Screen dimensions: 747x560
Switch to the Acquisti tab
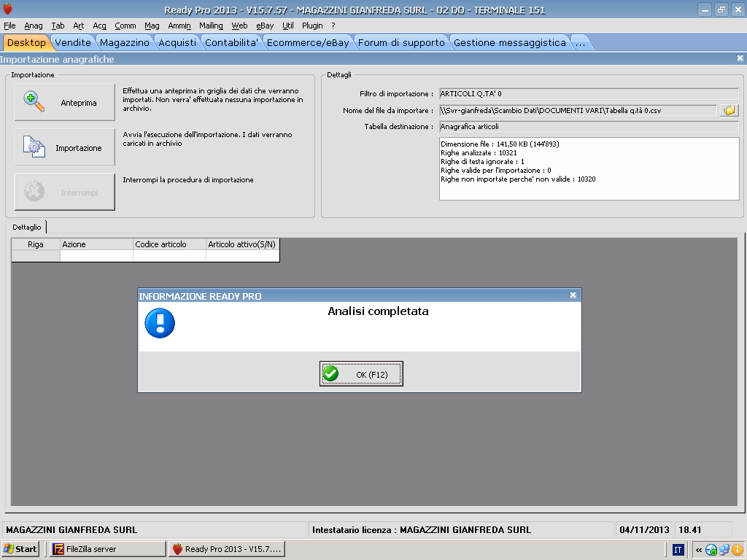pos(177,42)
